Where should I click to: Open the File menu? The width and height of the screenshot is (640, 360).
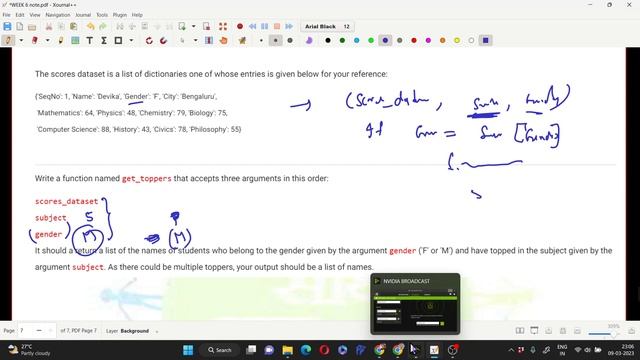pyautogui.click(x=6, y=15)
